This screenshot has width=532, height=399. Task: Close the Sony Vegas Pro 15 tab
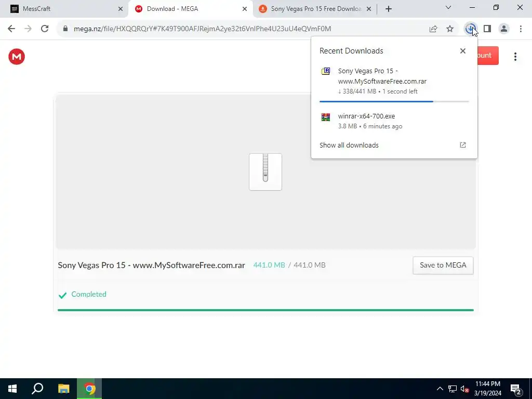(369, 9)
